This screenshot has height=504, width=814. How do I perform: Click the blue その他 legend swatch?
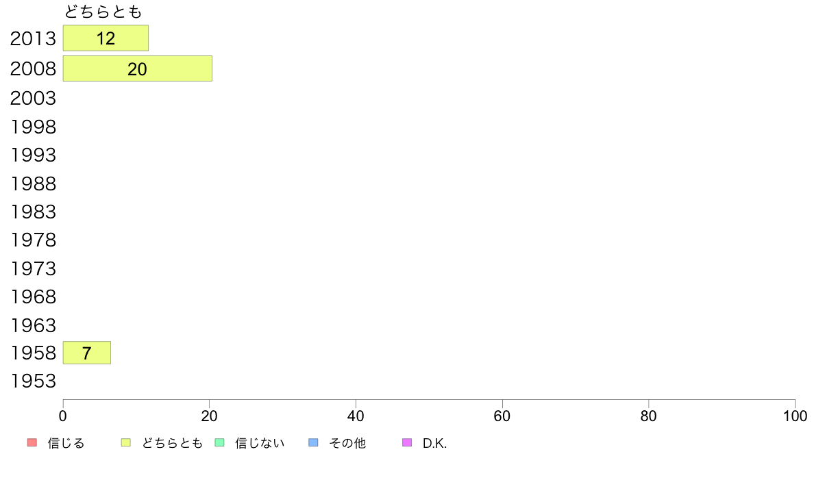pos(313,442)
